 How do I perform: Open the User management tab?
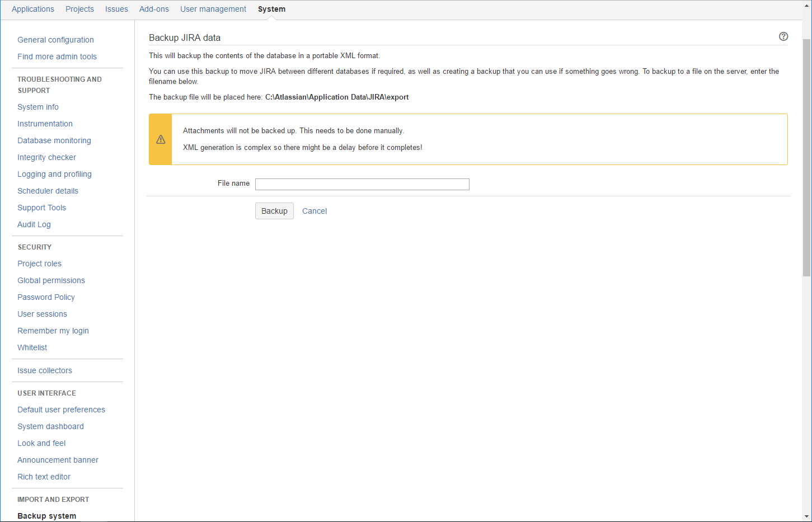click(x=213, y=9)
